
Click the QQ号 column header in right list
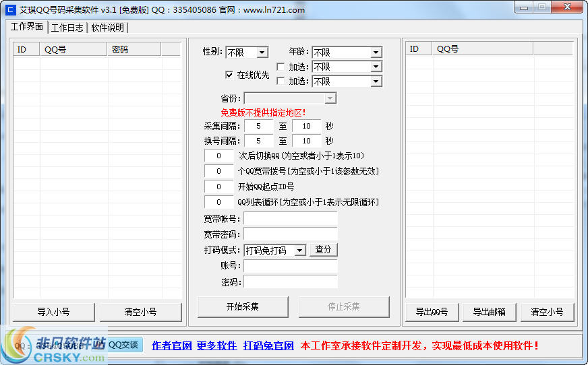pos(482,48)
